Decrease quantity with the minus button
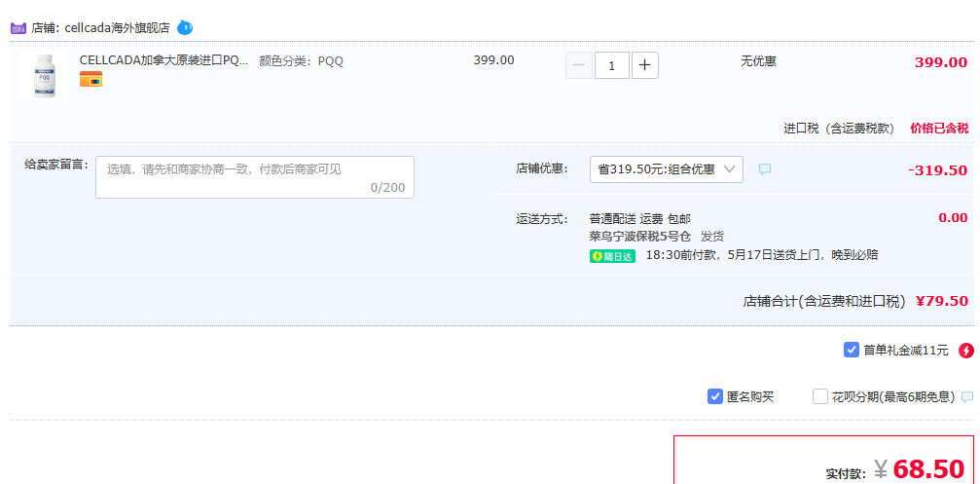This screenshot has height=484, width=980. 579,65
